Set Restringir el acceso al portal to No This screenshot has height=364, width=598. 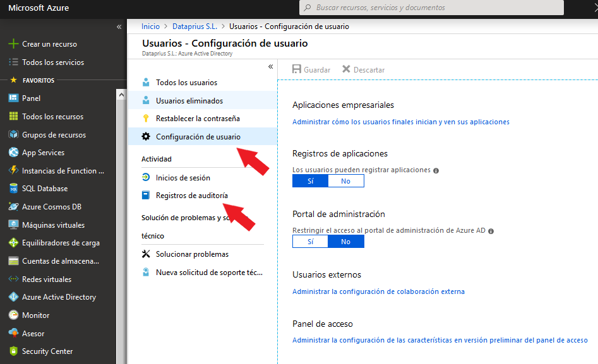[346, 242]
